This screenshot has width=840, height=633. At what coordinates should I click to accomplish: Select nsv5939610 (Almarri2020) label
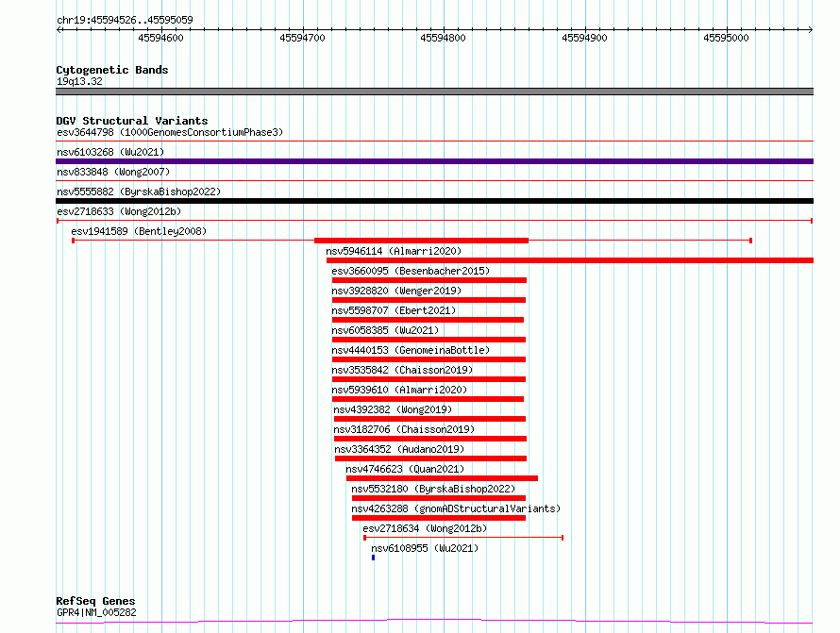[x=399, y=390]
